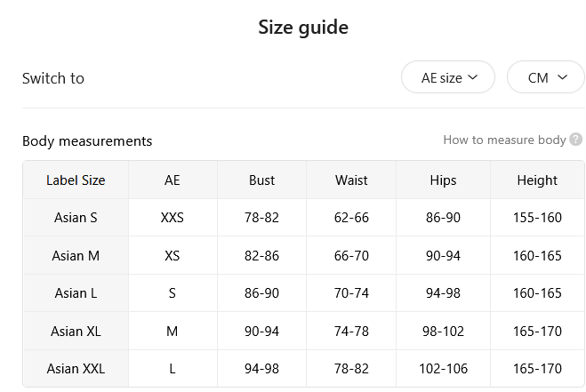Click the Asian XL row label
The width and height of the screenshot is (586, 392).
(76, 331)
